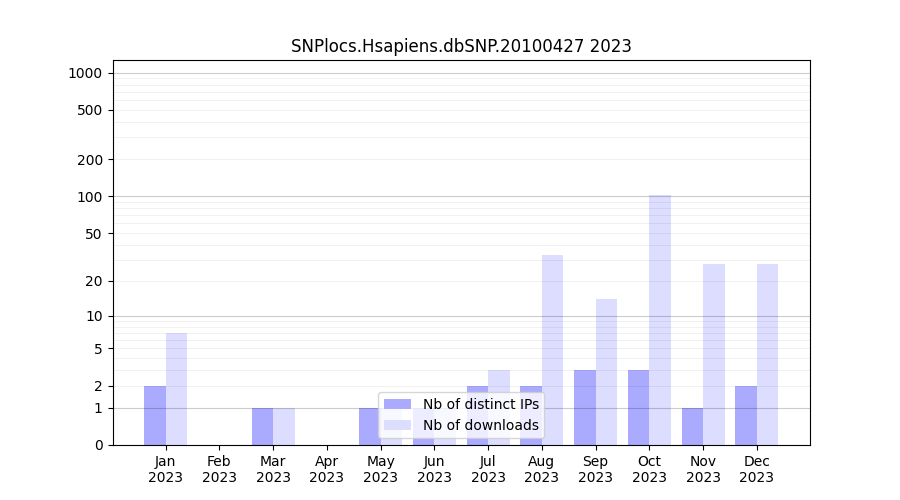Click the 1000 tick on y-axis

(x=85, y=73)
